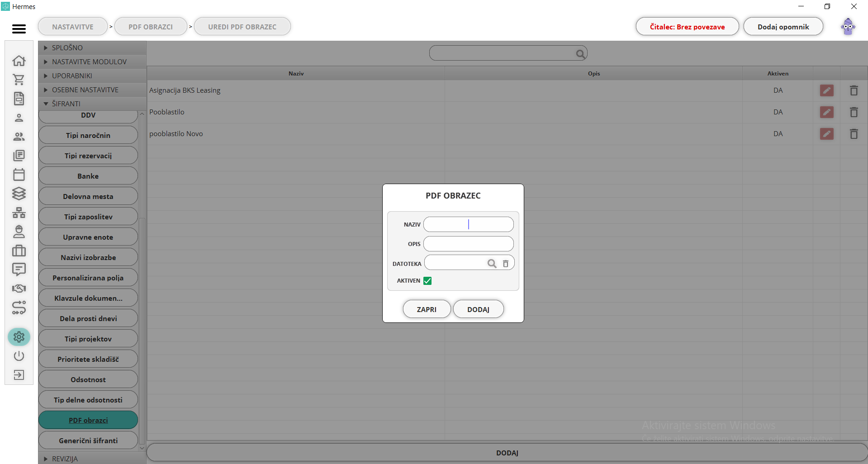Sort by the Aktiven column header
868x464 pixels.
tap(778, 73)
